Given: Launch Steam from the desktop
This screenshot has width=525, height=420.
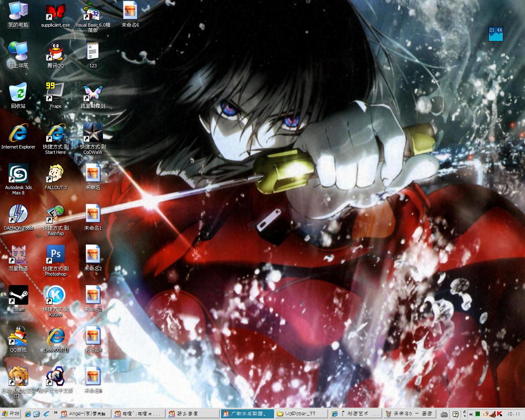Looking at the screenshot, I should click(18, 299).
